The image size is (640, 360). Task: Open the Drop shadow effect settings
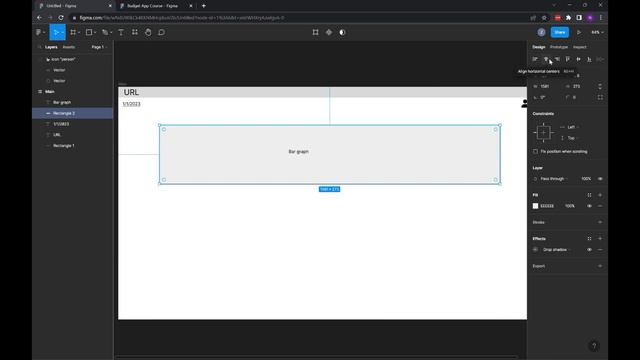(536, 250)
